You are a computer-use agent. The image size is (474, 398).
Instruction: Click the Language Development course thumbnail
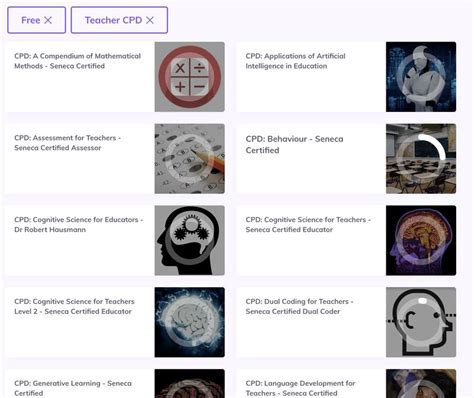pos(421,383)
